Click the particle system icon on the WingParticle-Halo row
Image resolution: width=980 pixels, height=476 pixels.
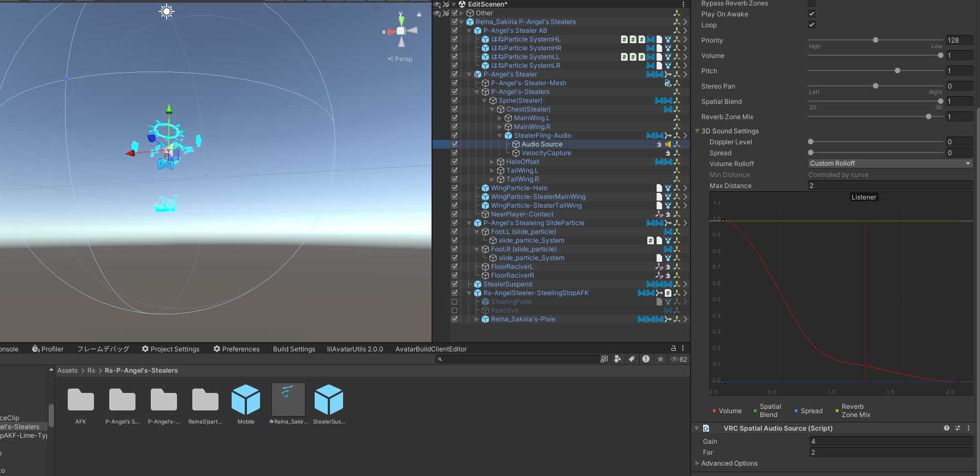668,188
